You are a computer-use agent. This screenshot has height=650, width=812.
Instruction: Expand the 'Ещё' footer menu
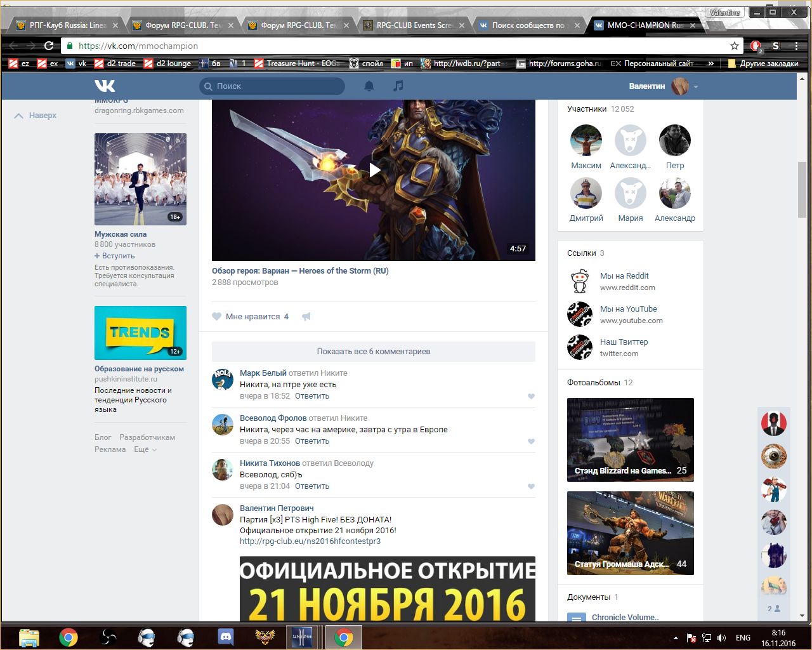145,449
